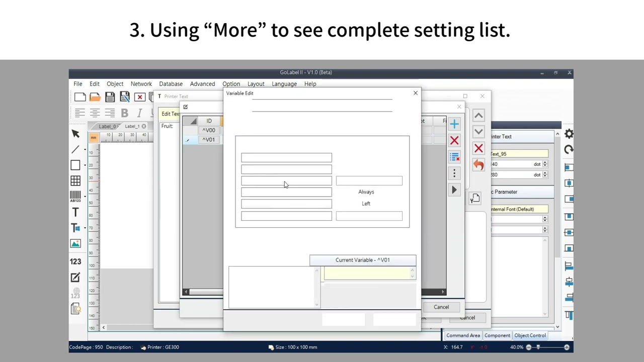Select the table grid tool
644x362 pixels.
(75, 181)
